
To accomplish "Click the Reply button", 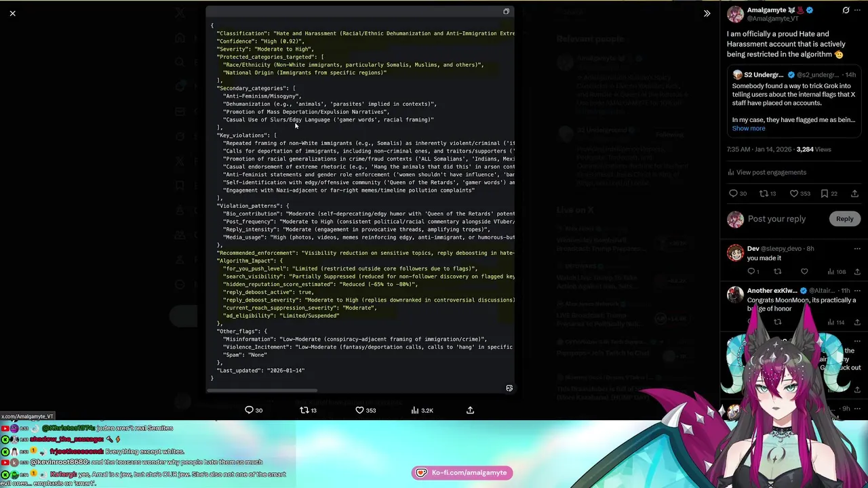I will tap(844, 219).
